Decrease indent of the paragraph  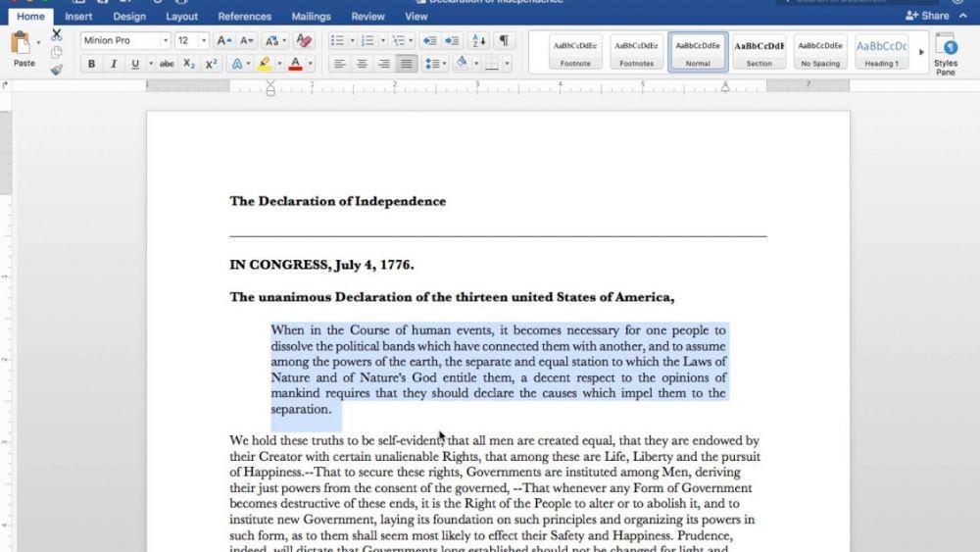(429, 40)
